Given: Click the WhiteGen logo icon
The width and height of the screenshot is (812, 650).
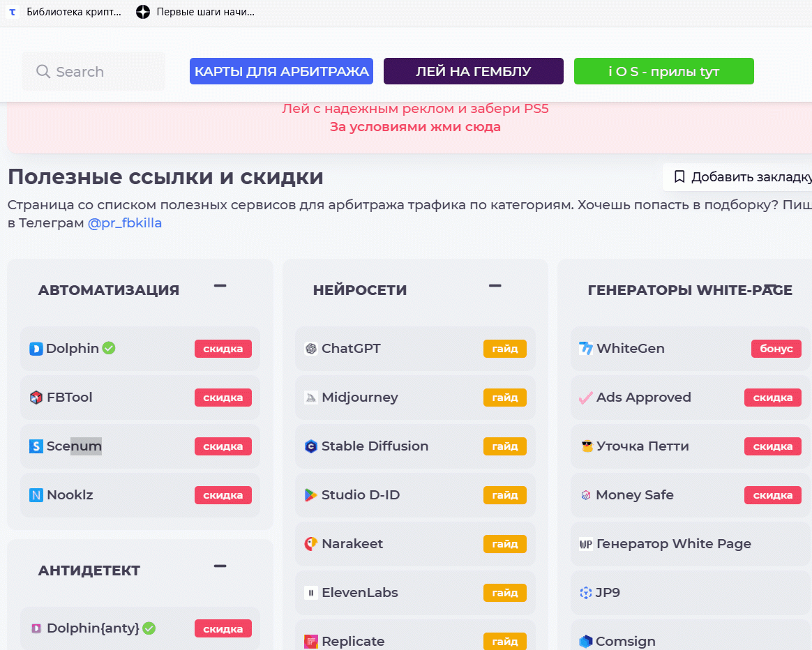Looking at the screenshot, I should pyautogui.click(x=586, y=349).
